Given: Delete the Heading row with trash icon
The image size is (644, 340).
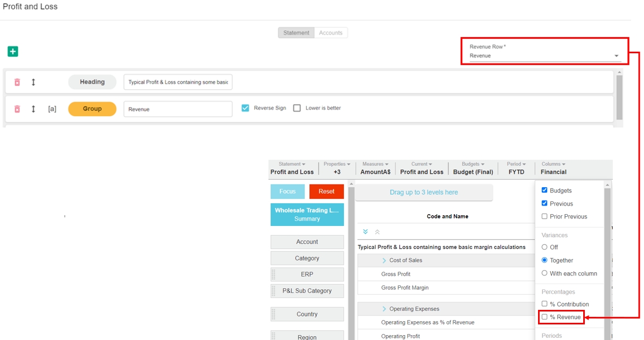Looking at the screenshot, I should [17, 82].
